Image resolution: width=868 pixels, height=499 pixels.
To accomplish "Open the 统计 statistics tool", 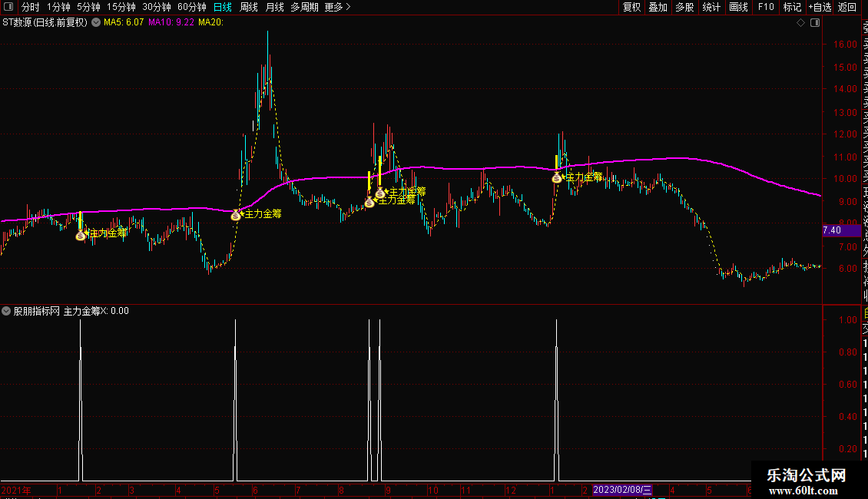I will click(711, 7).
